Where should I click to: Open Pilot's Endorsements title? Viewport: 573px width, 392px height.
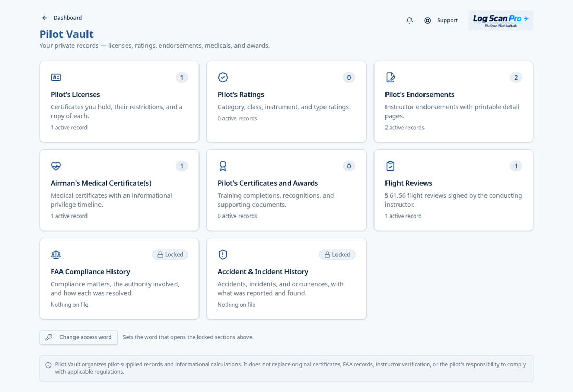(419, 95)
